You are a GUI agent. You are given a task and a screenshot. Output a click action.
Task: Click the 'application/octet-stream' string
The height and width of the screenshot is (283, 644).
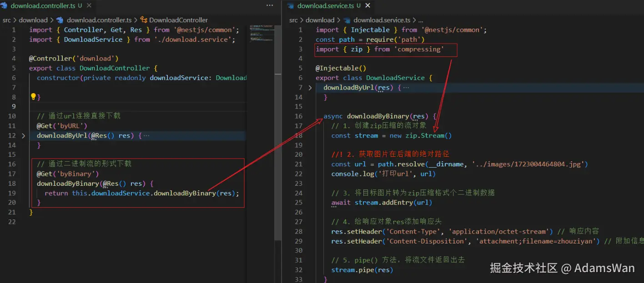point(498,232)
